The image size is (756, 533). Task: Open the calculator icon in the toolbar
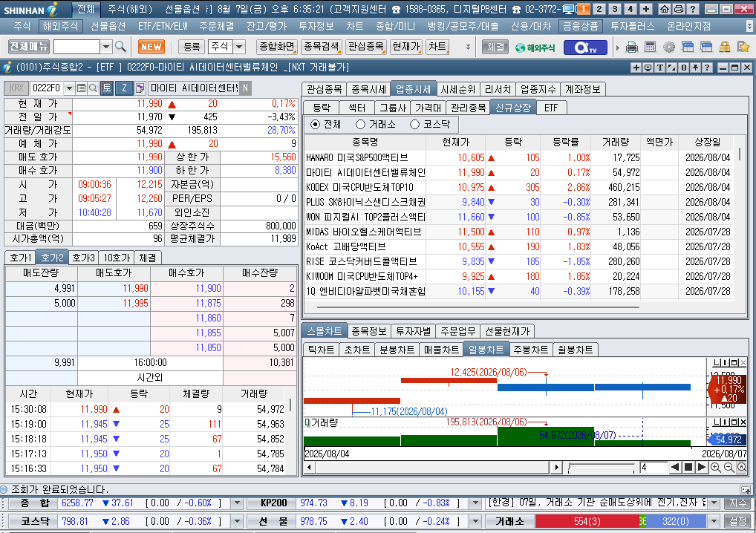pyautogui.click(x=650, y=48)
